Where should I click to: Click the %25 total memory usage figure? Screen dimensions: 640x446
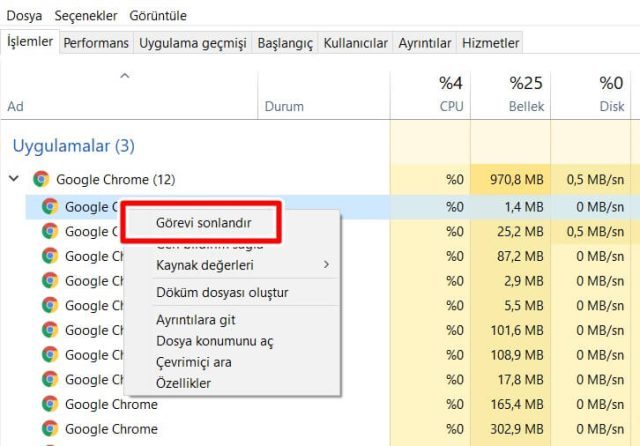[526, 83]
